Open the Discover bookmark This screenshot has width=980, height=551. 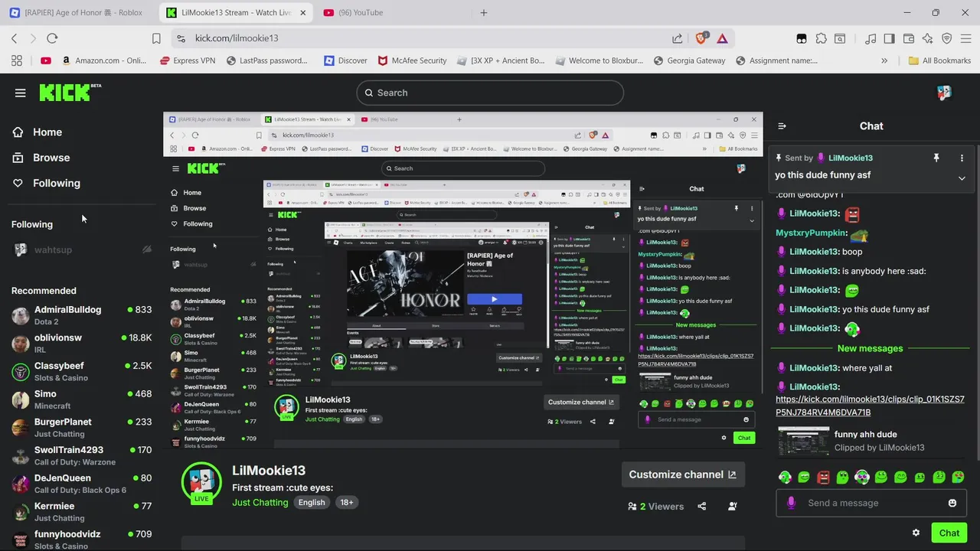(x=345, y=60)
